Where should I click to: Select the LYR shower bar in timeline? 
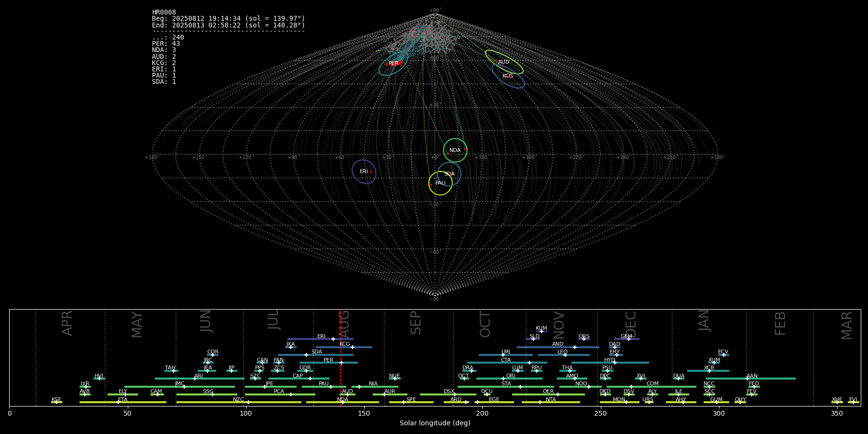85,386
